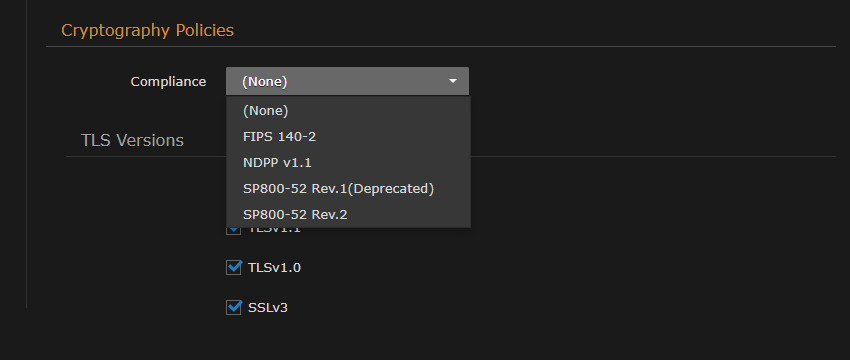Click the Cryptography Policies section heading

[147, 30]
